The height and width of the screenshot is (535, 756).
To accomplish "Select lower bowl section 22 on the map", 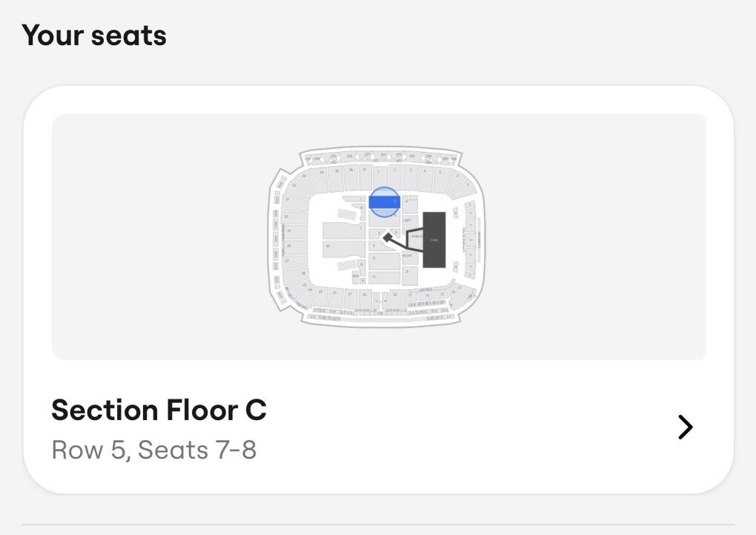I will click(334, 294).
